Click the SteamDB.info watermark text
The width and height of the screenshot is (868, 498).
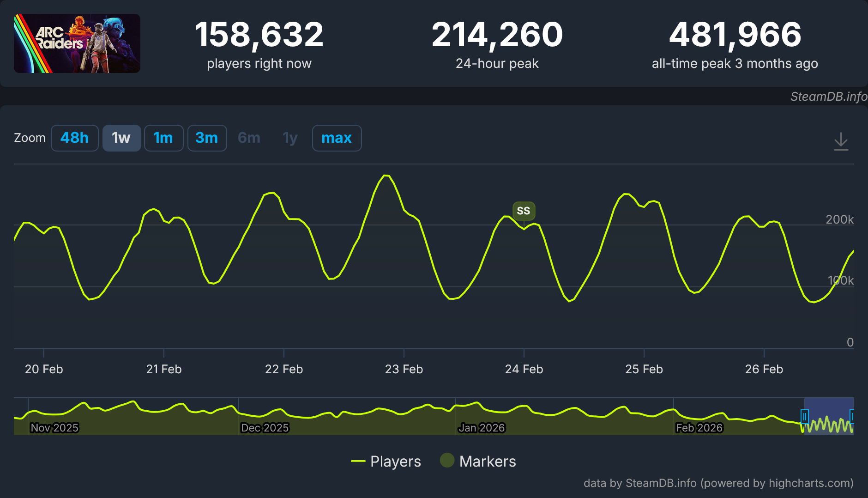(828, 96)
